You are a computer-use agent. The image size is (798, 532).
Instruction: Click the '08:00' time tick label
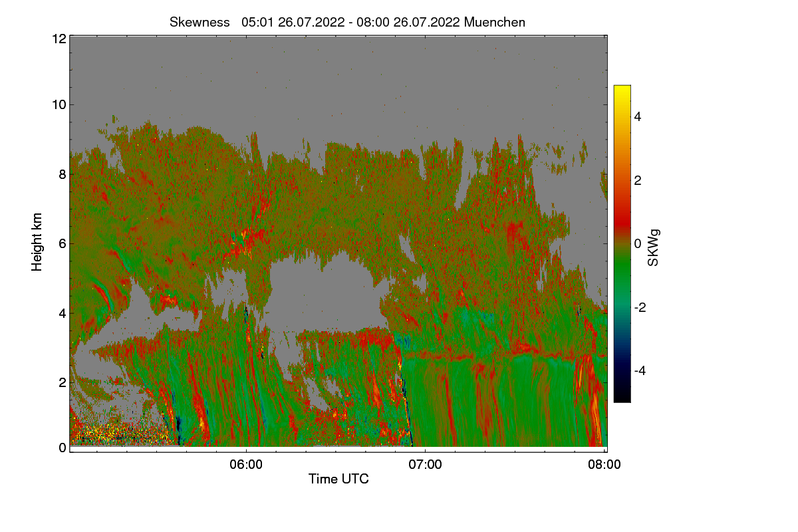pos(604,465)
